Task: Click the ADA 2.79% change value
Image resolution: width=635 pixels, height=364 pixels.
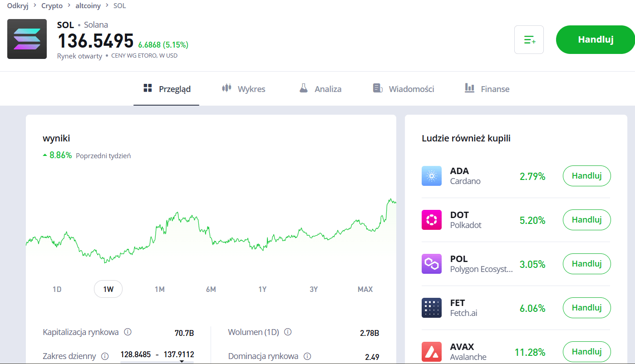Action: [x=533, y=176]
